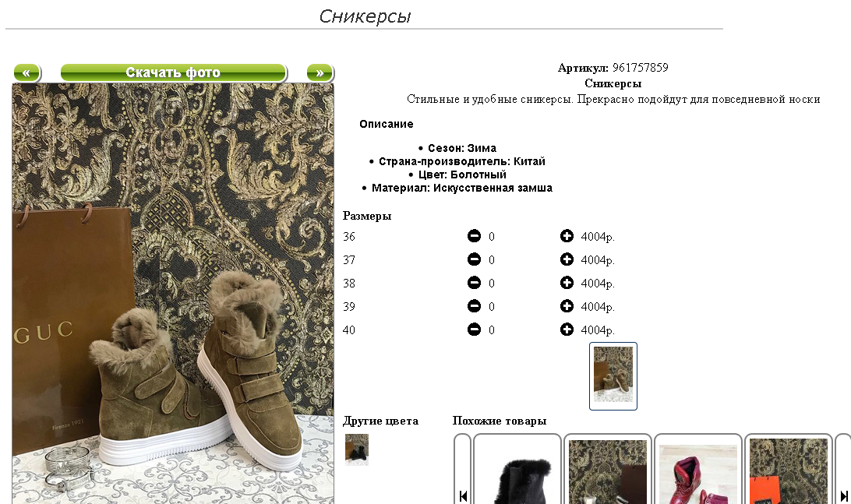851x504 pixels.
Task: Reduce quantity for size 38
Action: (474, 283)
